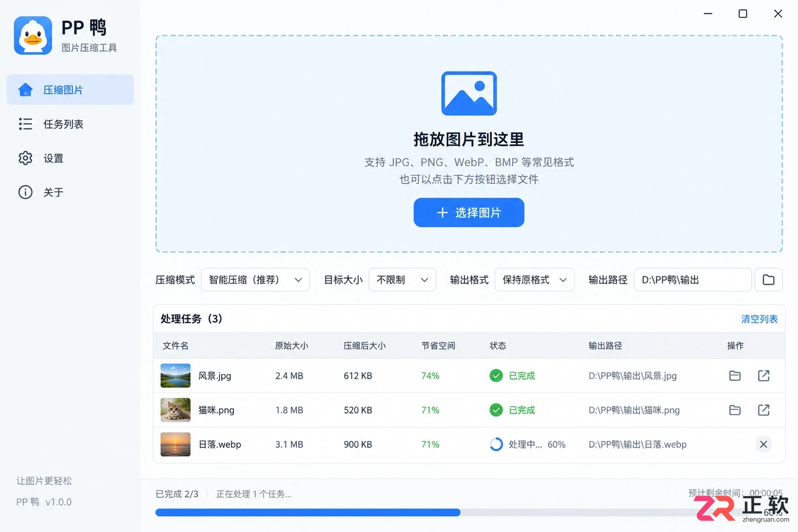
Task: Click the 输出路径 input field
Action: 693,280
